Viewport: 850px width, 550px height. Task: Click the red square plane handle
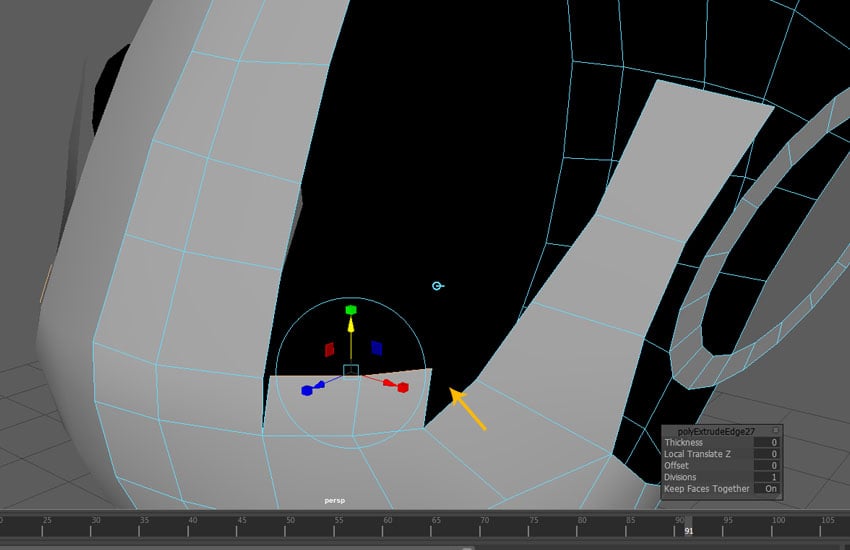coord(329,350)
